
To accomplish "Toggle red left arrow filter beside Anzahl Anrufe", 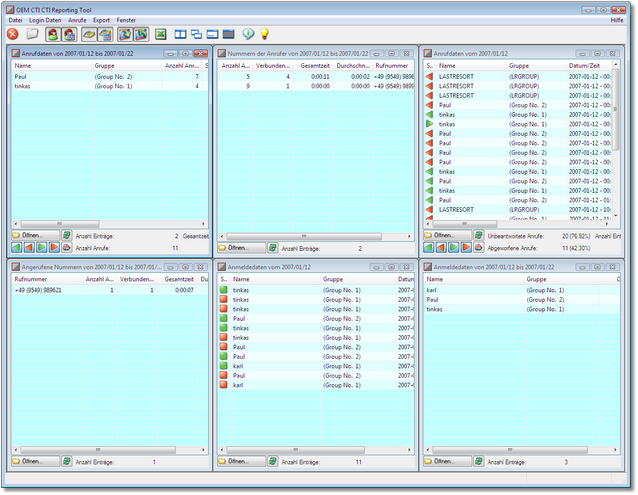I will (x=29, y=247).
